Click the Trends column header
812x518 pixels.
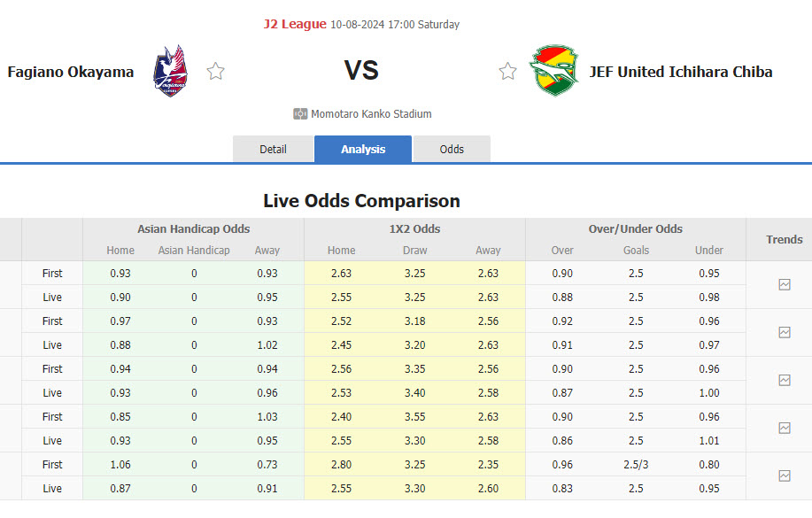[x=785, y=239]
